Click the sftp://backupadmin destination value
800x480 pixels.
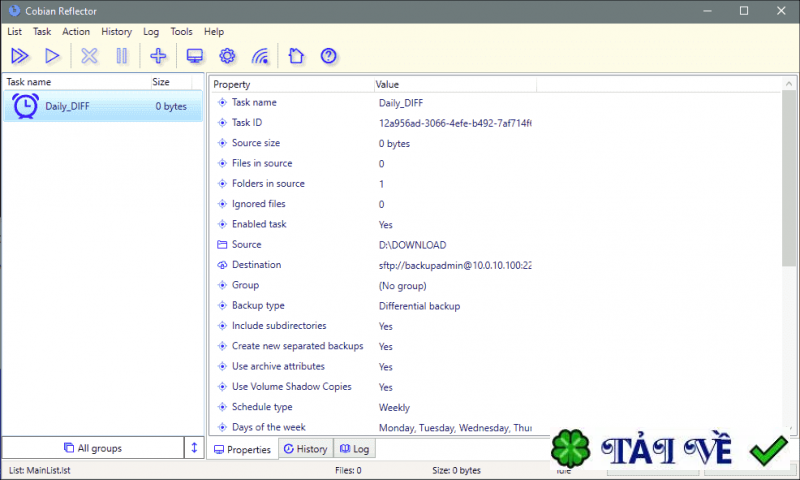coord(455,265)
